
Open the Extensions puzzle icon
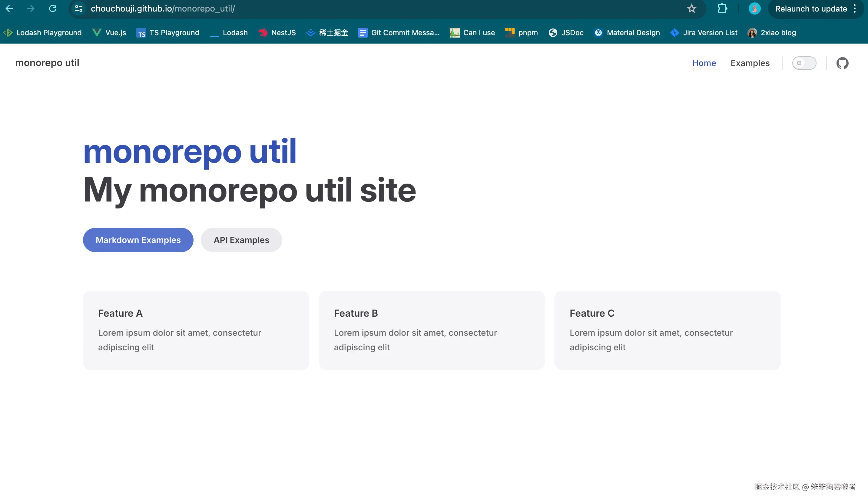click(x=722, y=8)
